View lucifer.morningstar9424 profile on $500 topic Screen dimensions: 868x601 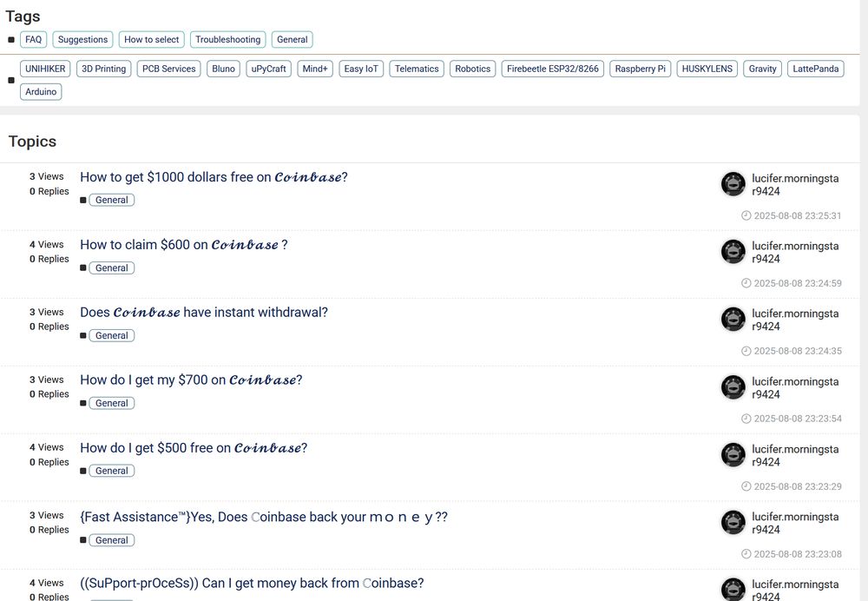pyautogui.click(x=795, y=455)
